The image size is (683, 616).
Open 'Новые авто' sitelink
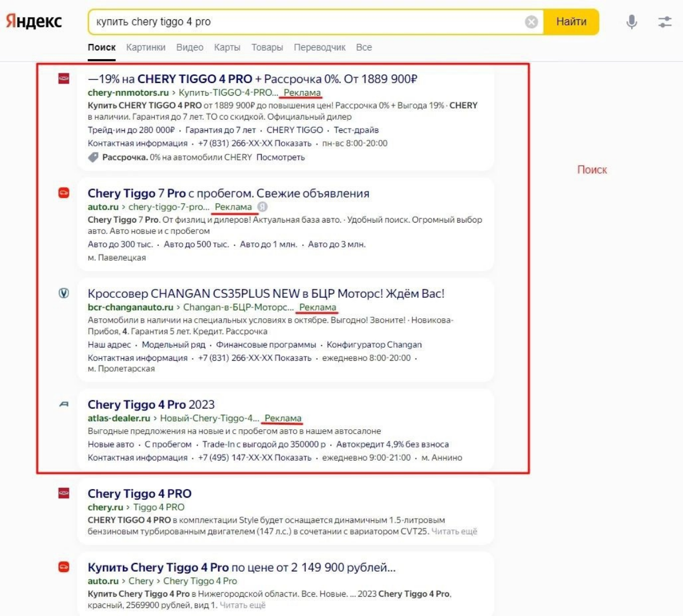pos(111,444)
